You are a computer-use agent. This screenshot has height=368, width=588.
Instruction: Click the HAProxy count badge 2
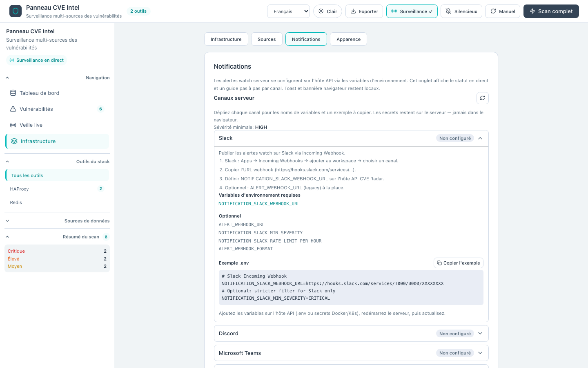(101, 189)
